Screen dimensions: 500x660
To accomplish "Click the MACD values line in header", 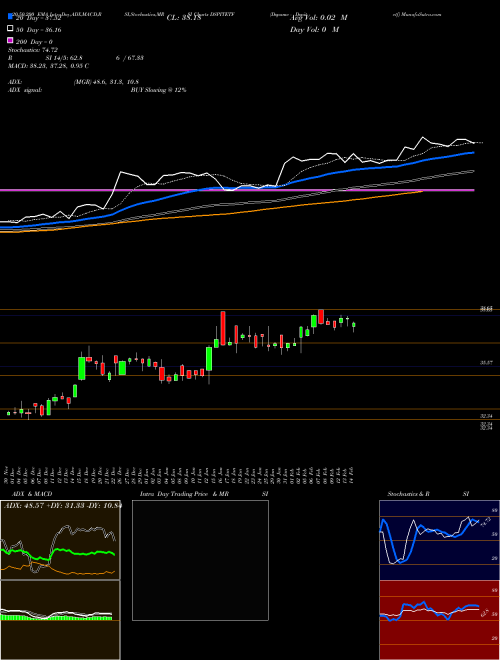I will tap(48, 66).
